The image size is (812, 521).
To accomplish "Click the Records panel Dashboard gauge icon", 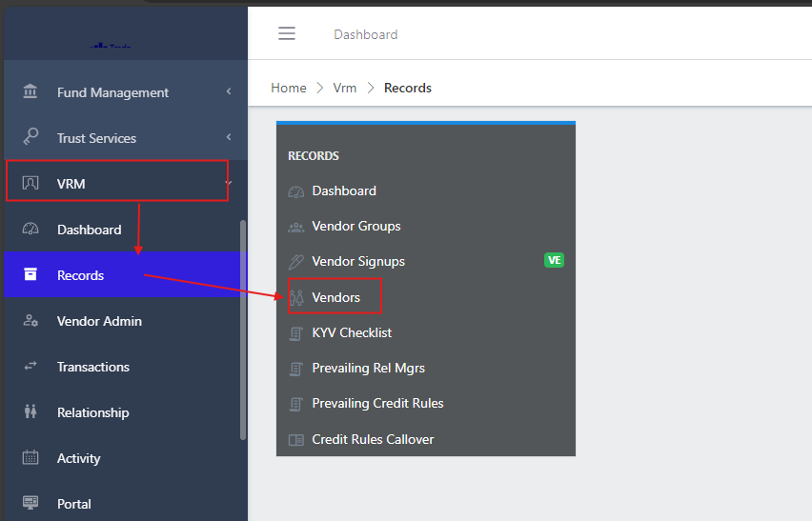I will coord(296,192).
